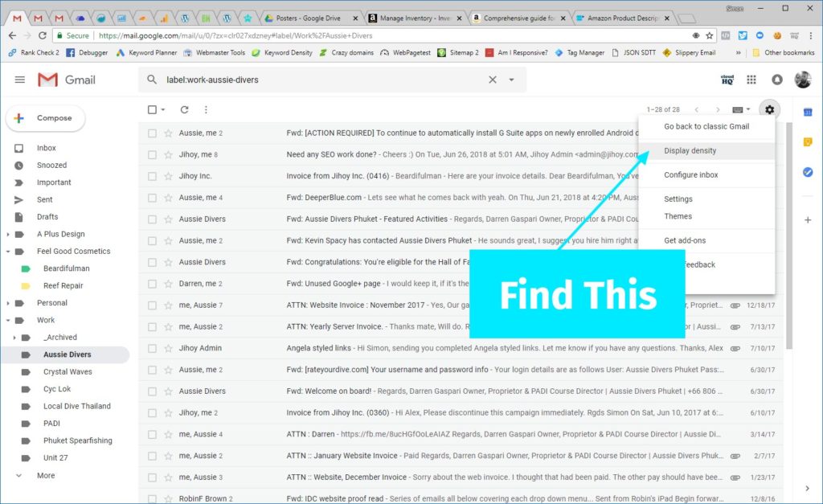Open the Crystal Waves label

[68, 371]
